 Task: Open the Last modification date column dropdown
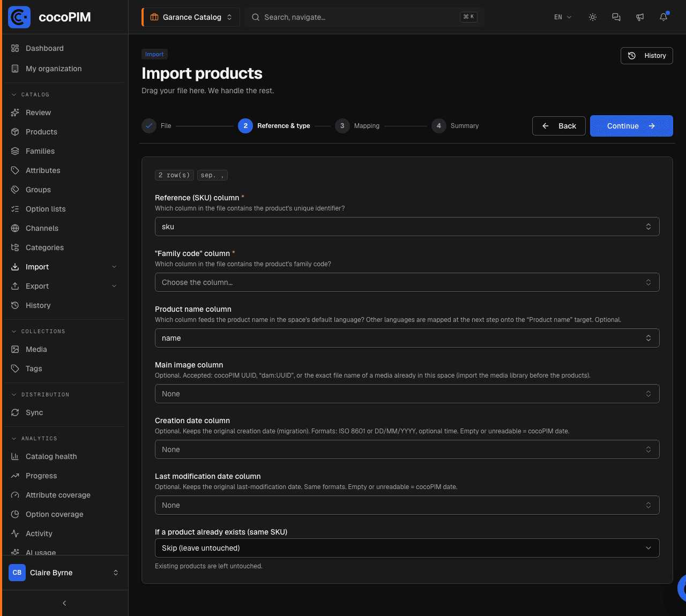point(407,505)
